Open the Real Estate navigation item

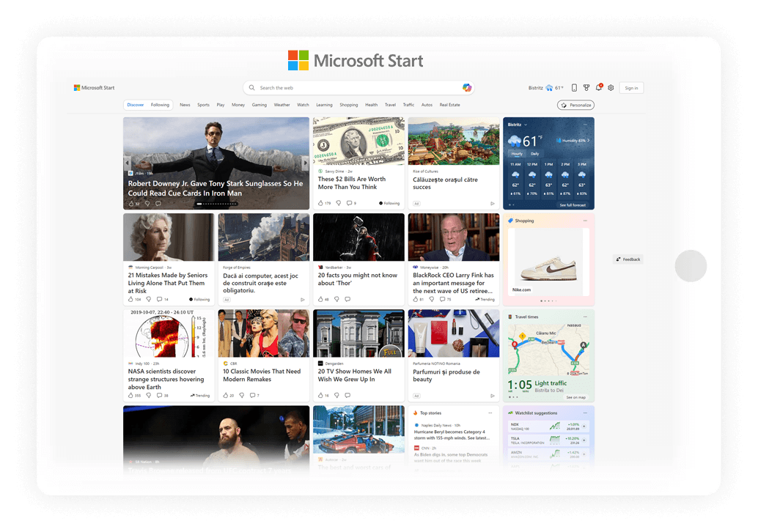449,105
